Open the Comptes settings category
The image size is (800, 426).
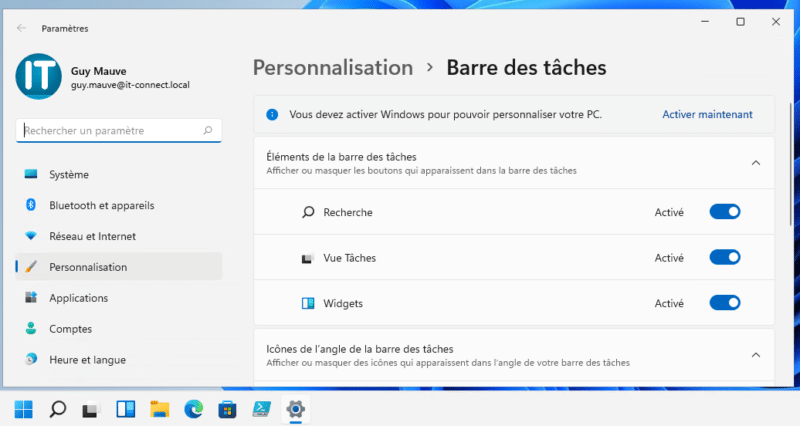tap(119, 329)
